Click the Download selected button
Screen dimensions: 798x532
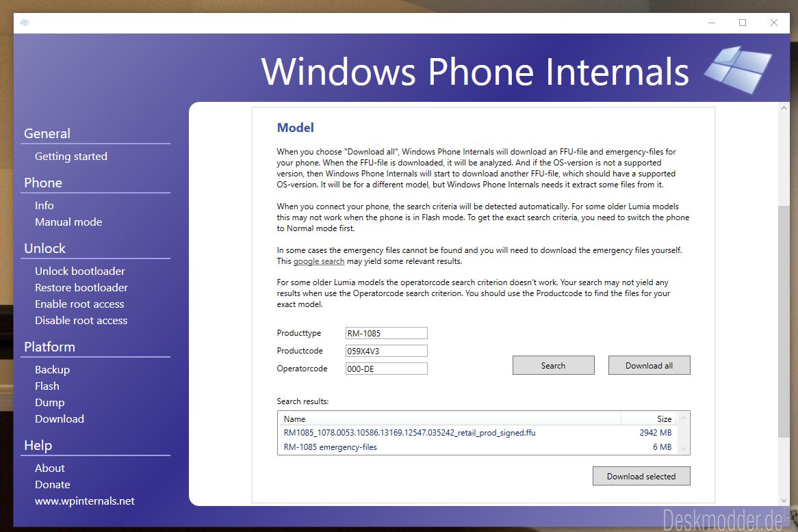click(641, 476)
